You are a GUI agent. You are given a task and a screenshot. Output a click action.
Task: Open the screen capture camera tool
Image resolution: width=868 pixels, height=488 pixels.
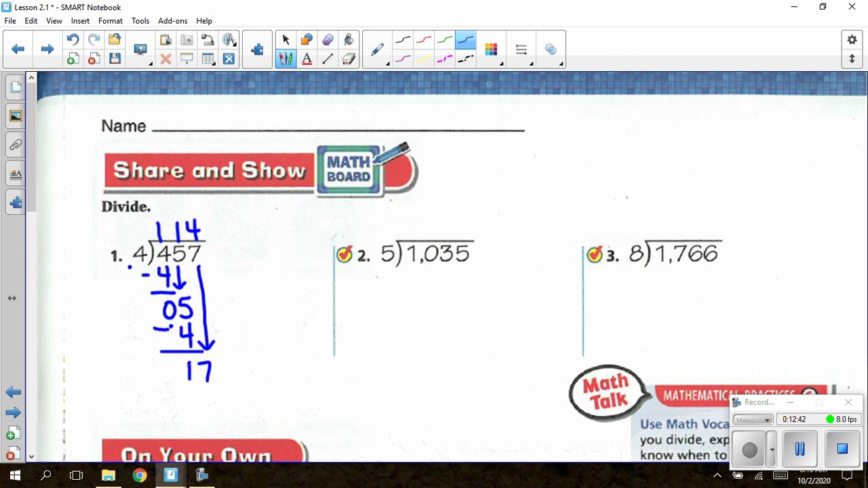coord(186,40)
